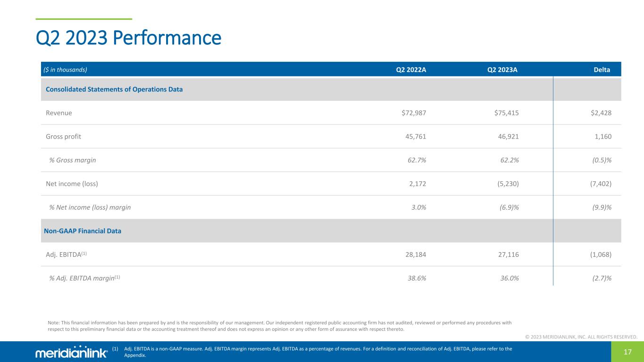The image size is (644, 362).
Task: Click the Revenue row label
Action: (59, 113)
